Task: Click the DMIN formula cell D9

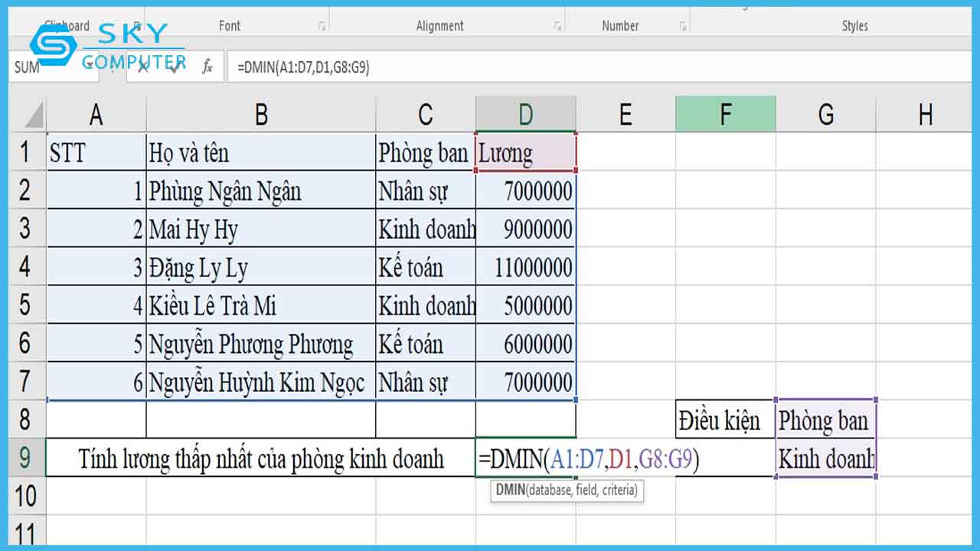Action: pos(525,458)
